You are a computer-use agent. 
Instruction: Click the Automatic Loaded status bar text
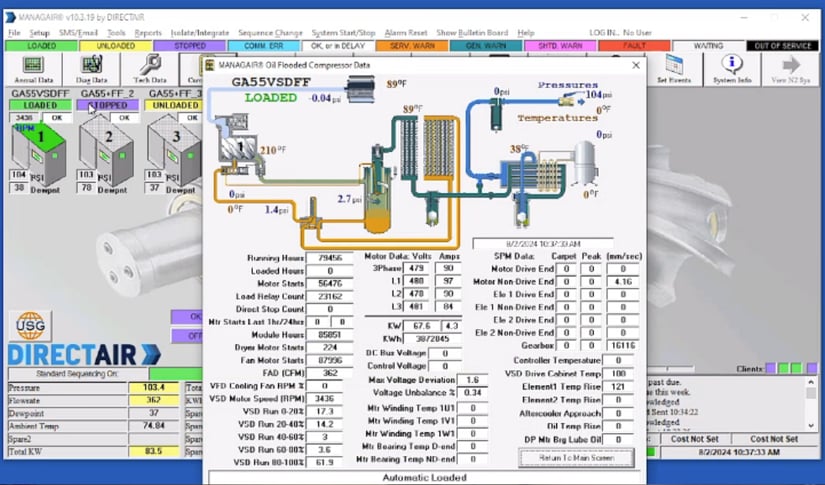tap(424, 478)
